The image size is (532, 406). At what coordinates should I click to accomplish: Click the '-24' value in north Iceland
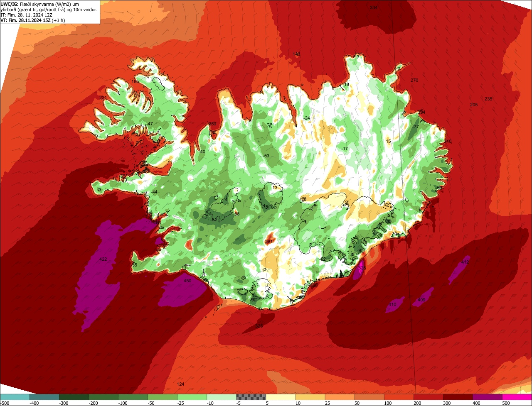coord(307,118)
